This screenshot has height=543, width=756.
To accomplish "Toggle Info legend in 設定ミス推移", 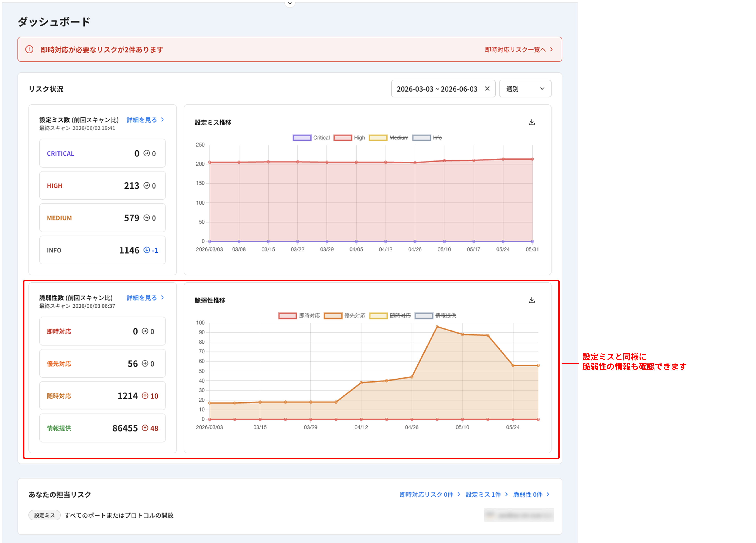I will 427,137.
